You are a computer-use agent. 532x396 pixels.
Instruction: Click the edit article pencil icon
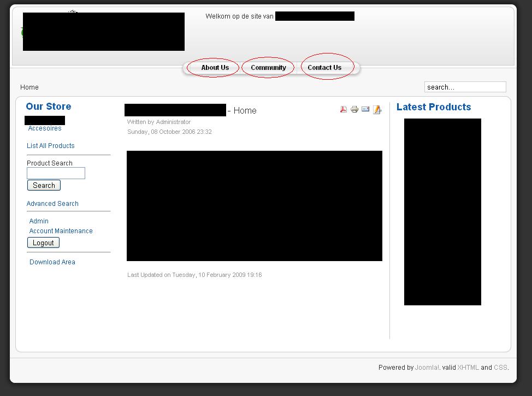[x=377, y=110]
